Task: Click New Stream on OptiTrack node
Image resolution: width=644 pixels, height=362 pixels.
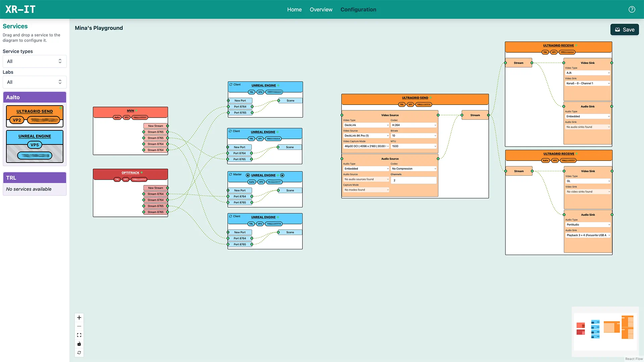Action: point(156,188)
